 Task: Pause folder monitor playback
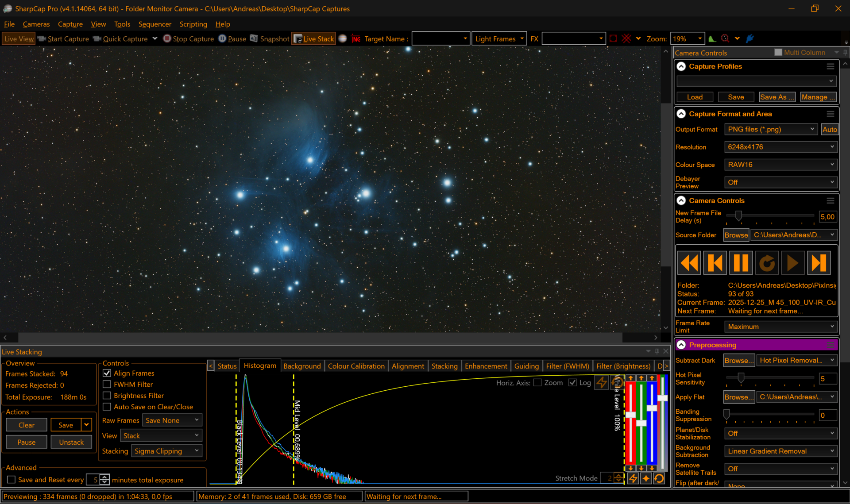741,263
